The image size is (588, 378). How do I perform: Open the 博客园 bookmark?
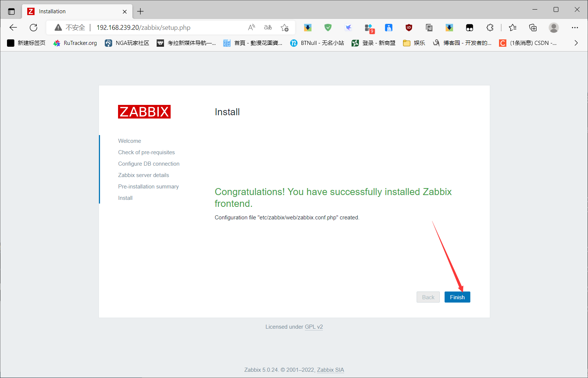click(462, 43)
